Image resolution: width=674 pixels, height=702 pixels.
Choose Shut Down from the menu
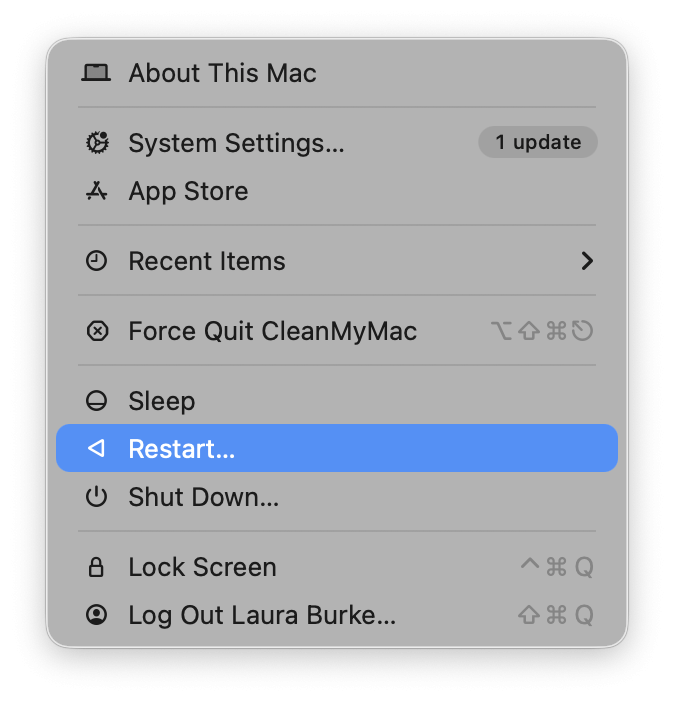(x=203, y=497)
